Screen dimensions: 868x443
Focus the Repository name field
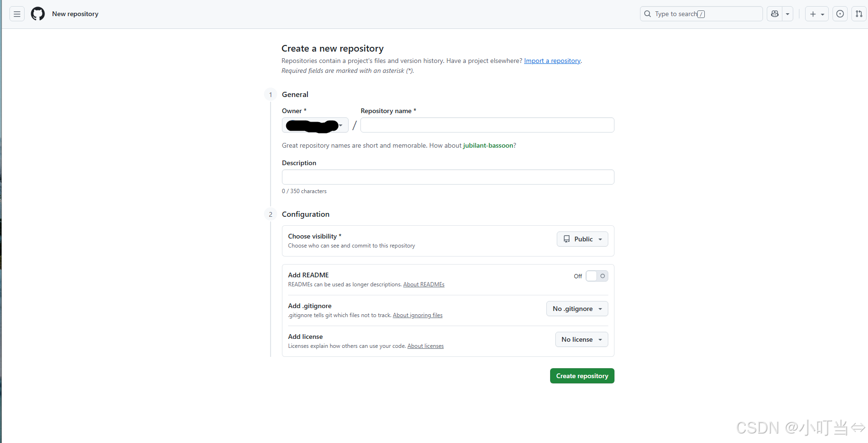pos(487,125)
